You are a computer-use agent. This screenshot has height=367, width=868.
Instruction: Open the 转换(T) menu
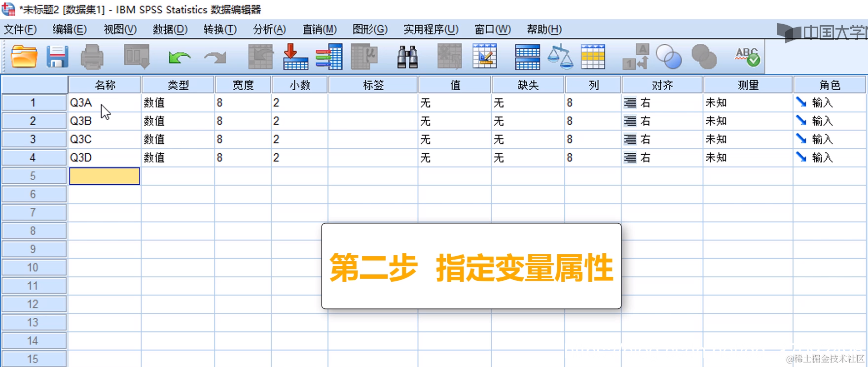point(220,30)
